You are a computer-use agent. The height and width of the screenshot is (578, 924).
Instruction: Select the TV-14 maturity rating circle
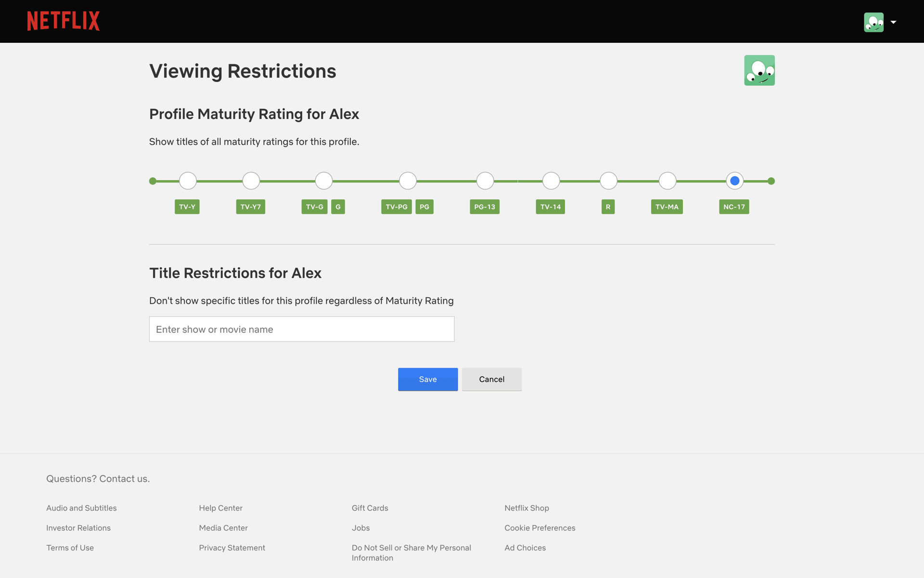[551, 181]
